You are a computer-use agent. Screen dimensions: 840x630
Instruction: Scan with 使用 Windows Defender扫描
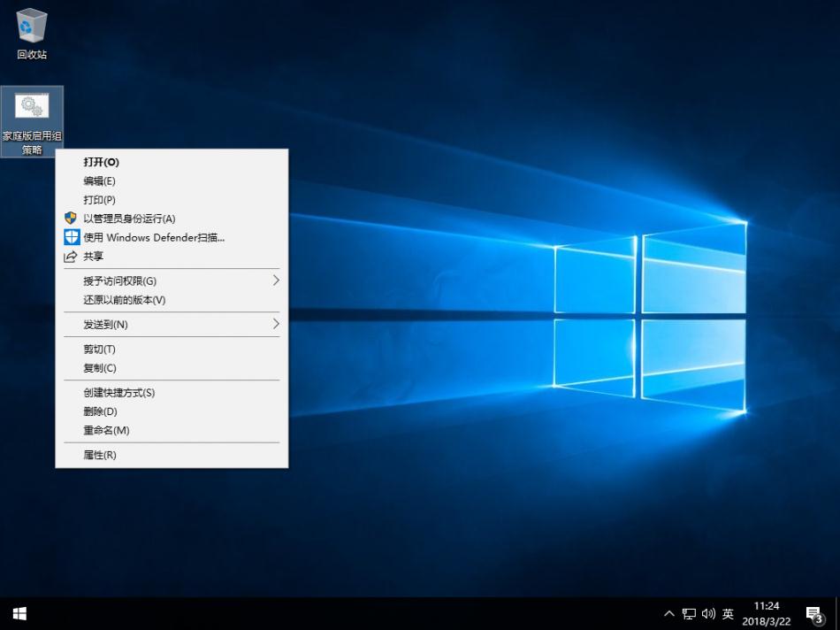click(x=172, y=237)
